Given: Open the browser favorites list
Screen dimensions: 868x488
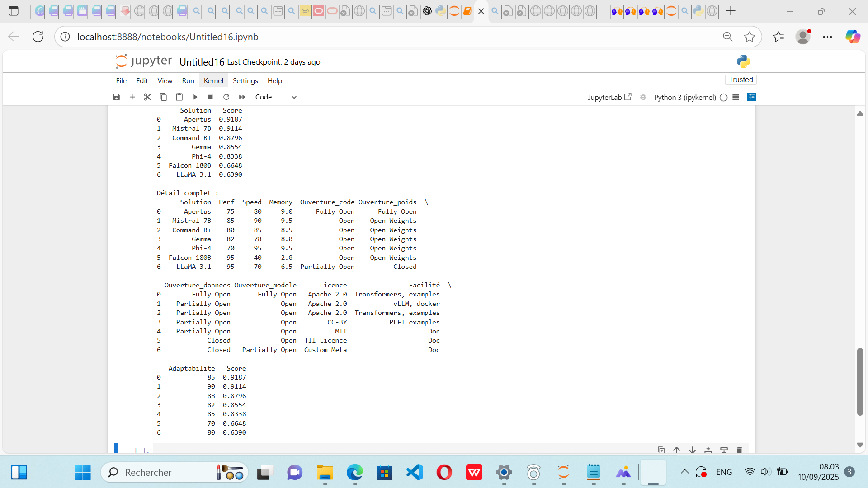Looking at the screenshot, I should 778,37.
